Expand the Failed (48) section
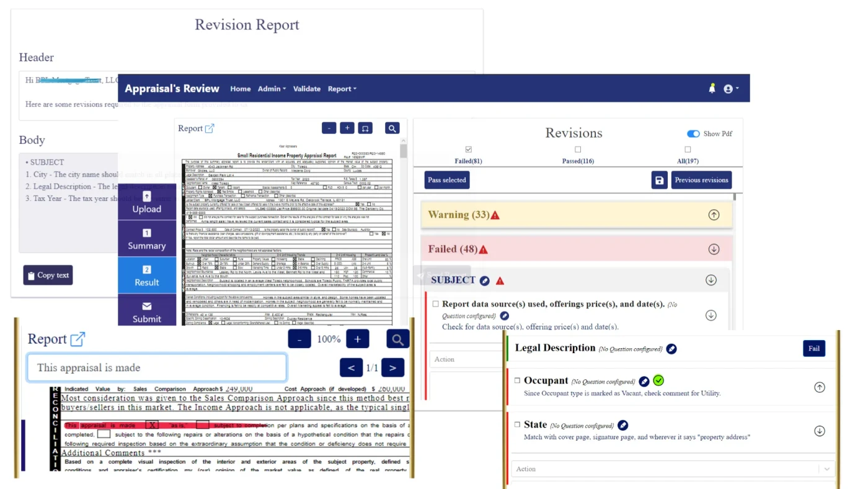Image resolution: width=868 pixels, height=489 pixels. [714, 249]
